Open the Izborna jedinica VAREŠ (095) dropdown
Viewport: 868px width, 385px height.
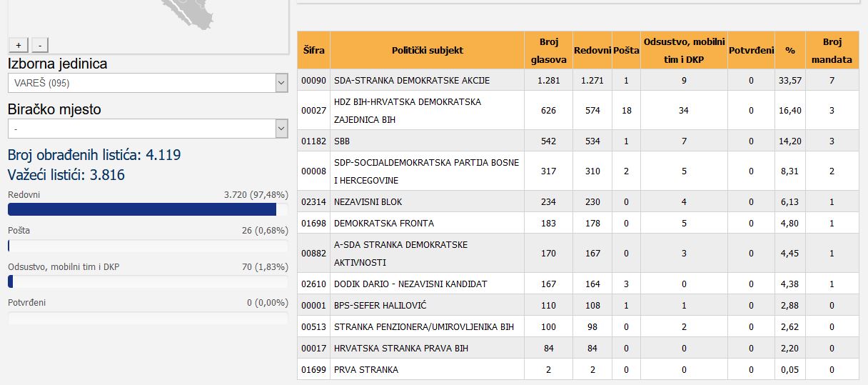pyautogui.click(x=148, y=83)
